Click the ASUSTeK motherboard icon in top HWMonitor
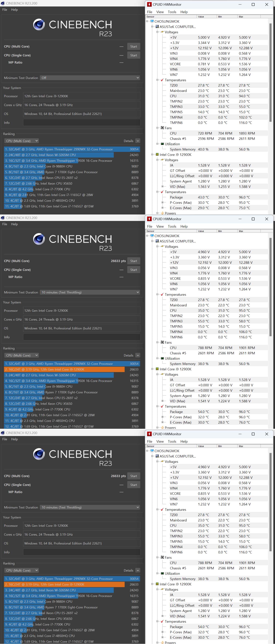The image size is (275, 644). pos(157,26)
